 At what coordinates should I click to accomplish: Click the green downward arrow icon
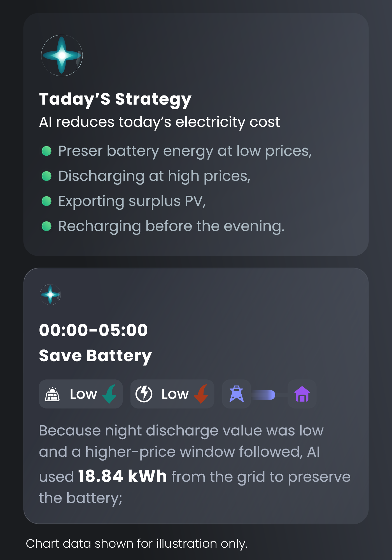(109, 394)
